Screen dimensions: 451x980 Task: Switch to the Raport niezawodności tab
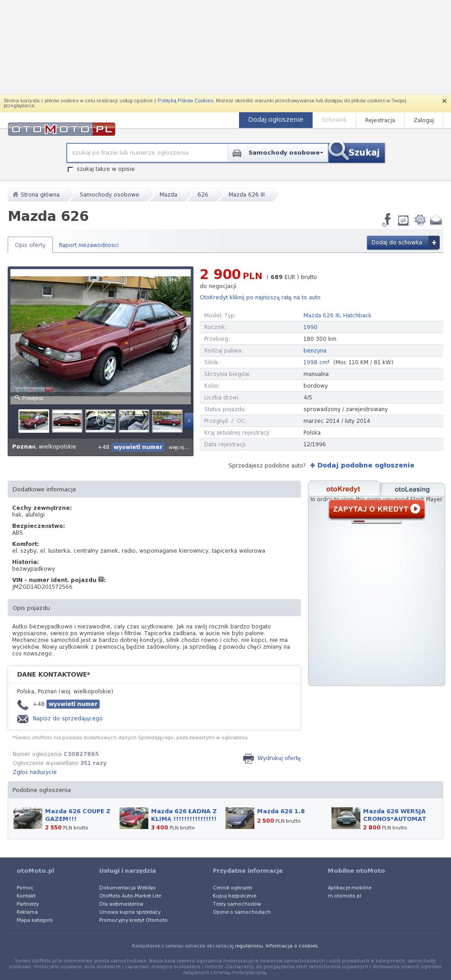pos(89,245)
